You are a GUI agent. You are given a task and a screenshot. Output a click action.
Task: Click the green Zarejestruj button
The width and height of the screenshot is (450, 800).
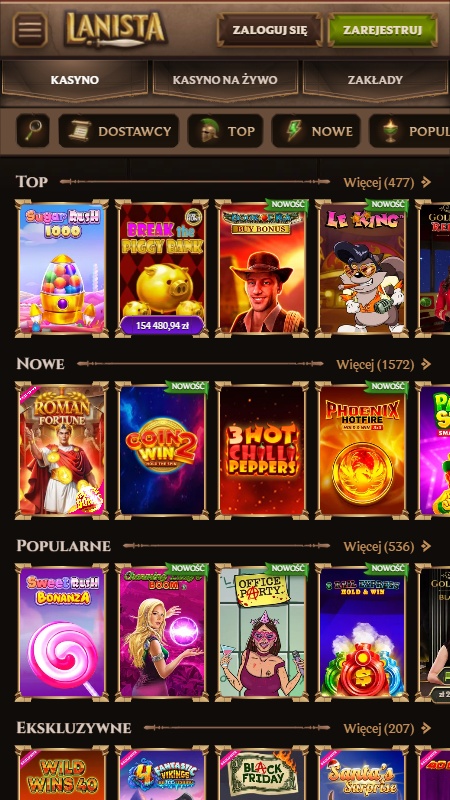383,30
